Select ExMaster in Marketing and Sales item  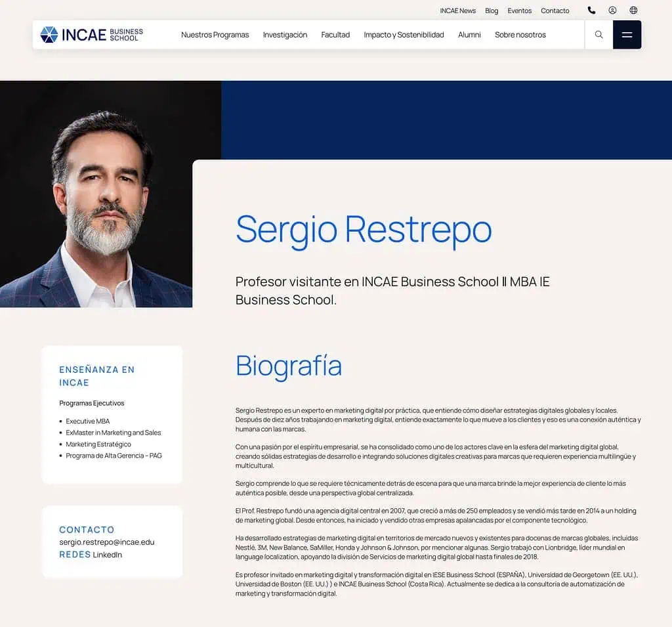pos(113,433)
